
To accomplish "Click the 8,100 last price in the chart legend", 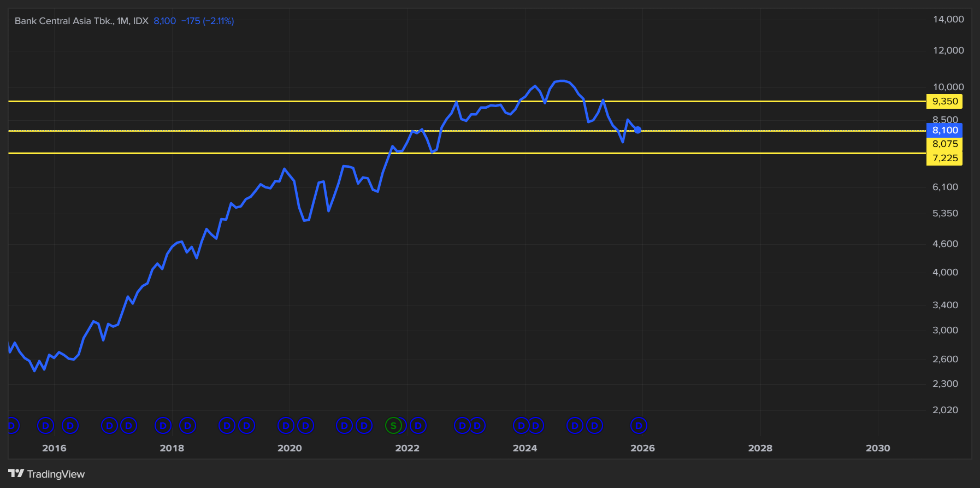I will [165, 21].
